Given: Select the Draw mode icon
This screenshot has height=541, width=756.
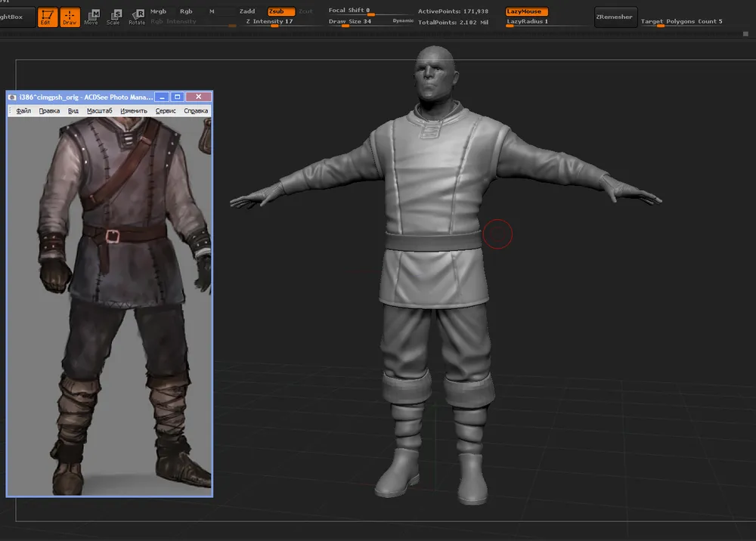Looking at the screenshot, I should click(70, 17).
